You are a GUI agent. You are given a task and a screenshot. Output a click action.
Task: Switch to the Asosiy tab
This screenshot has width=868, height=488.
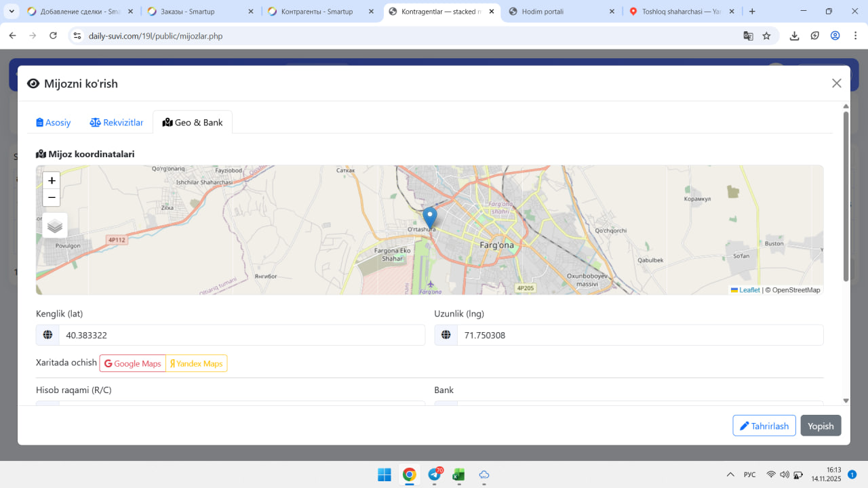54,123
